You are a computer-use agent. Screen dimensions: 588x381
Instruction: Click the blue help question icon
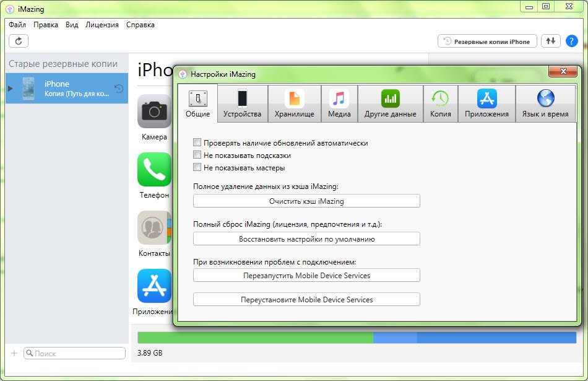tap(571, 41)
